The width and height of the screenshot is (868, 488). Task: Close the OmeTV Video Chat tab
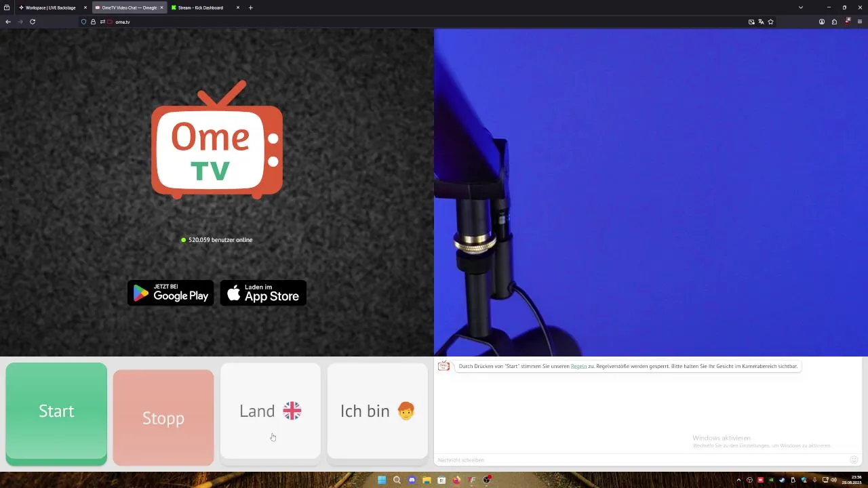161,7
